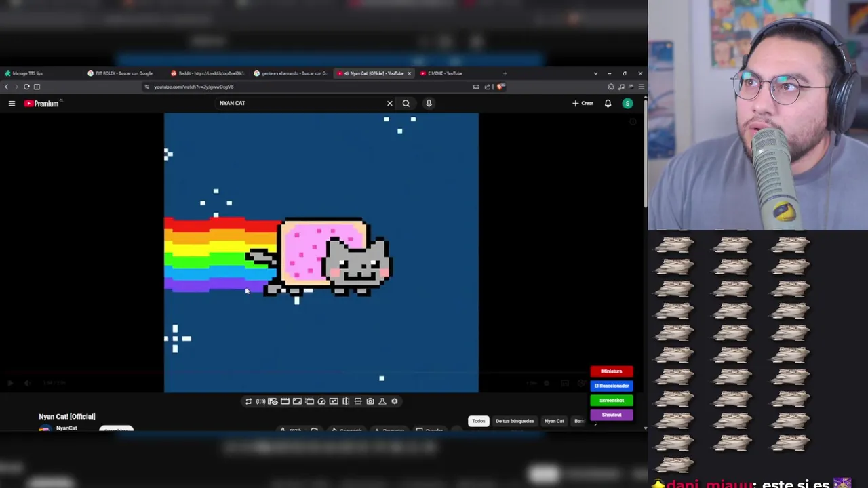Screen dimensions: 868x488
Task: Click the picture-in-picture icon in address bar
Action: [476, 87]
